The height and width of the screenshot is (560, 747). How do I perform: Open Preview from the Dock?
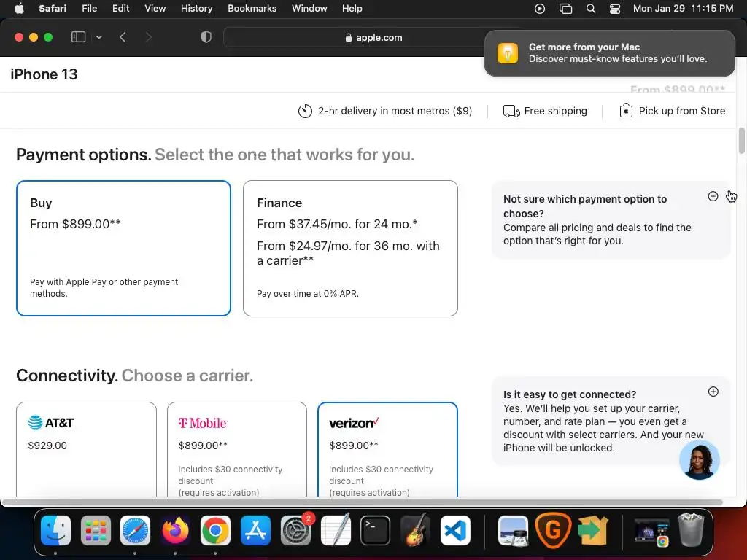[513, 530]
